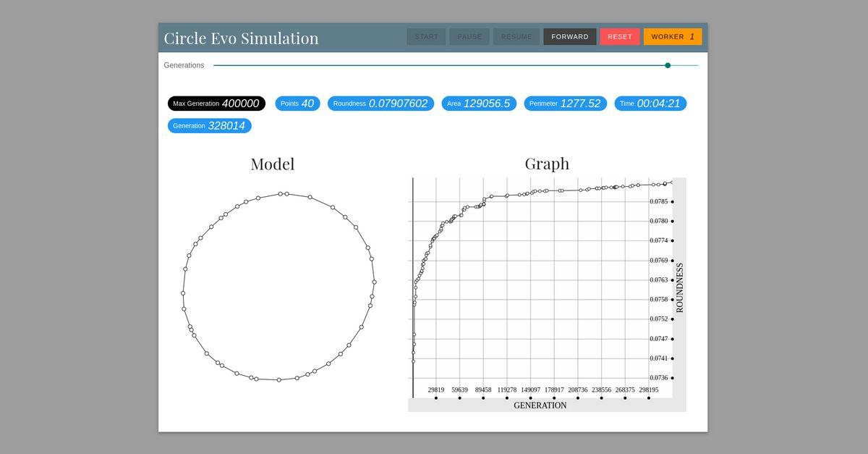
Task: Click the PAUSE button
Action: click(x=469, y=36)
